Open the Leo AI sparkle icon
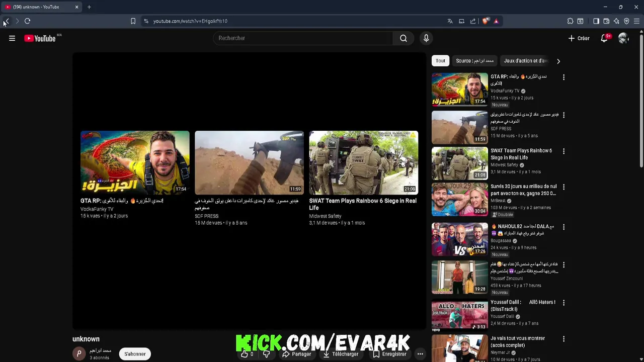Viewport: 644px width, 362px height. [x=616, y=21]
